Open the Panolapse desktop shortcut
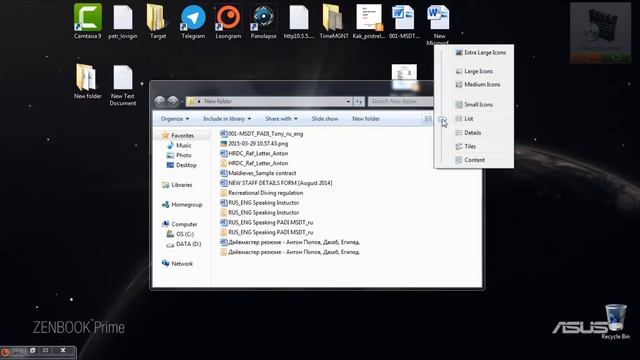 (263, 22)
